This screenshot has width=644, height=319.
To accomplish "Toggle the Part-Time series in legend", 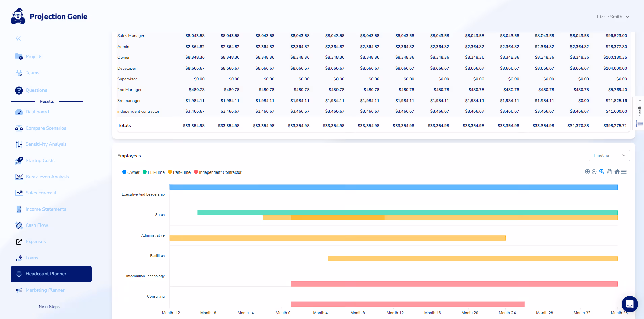I will point(179,172).
